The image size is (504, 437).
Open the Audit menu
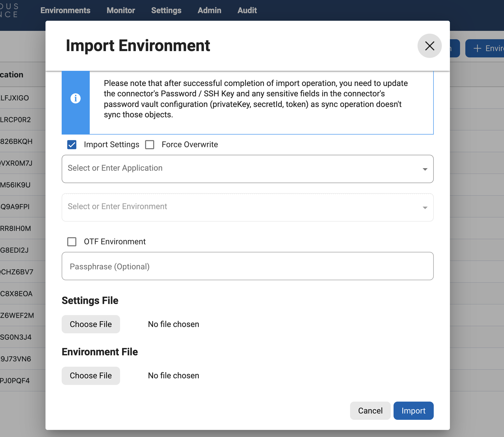tap(247, 10)
